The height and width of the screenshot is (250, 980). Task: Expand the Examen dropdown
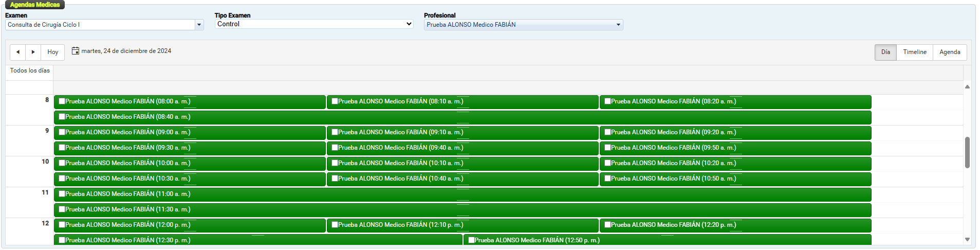[x=199, y=25]
